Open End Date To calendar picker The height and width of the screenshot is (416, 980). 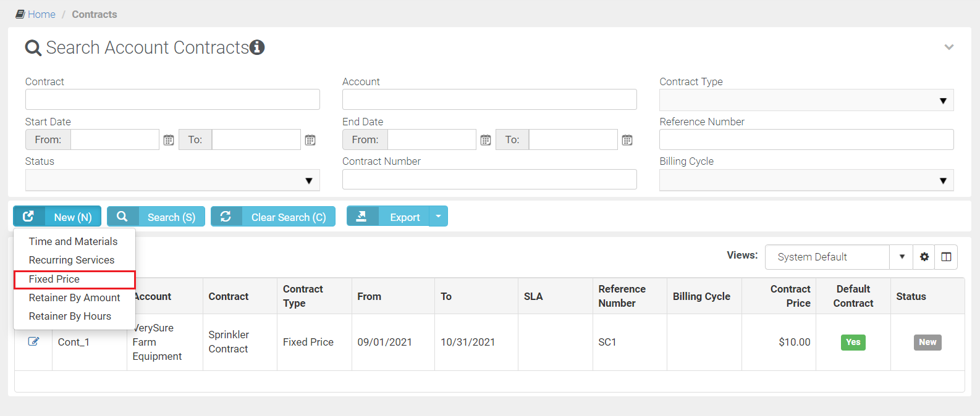point(627,140)
